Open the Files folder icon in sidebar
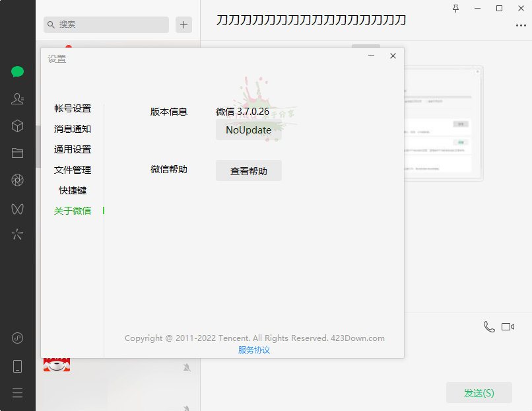 [x=18, y=153]
